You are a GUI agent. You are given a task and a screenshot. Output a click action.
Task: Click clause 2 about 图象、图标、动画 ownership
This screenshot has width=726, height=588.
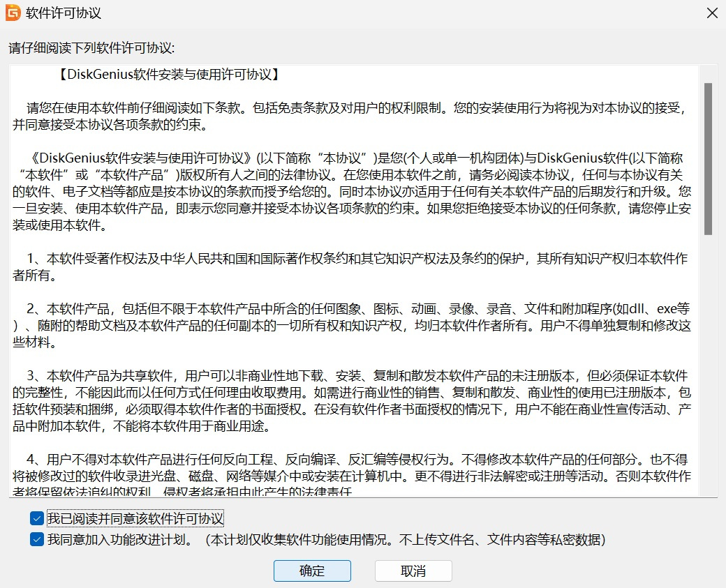(349, 325)
